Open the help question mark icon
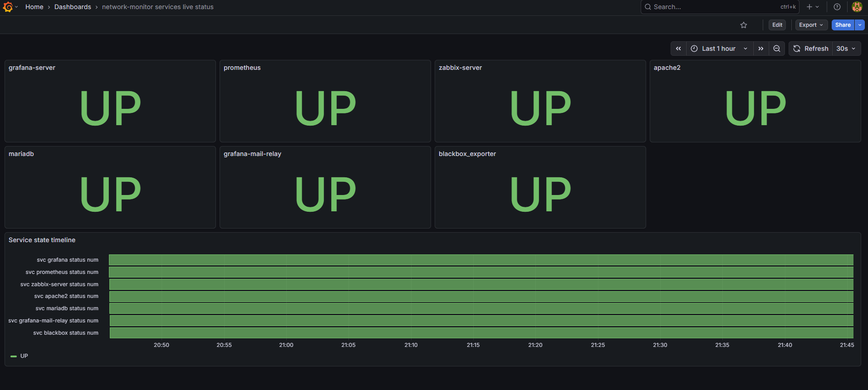The image size is (868, 390). (837, 7)
